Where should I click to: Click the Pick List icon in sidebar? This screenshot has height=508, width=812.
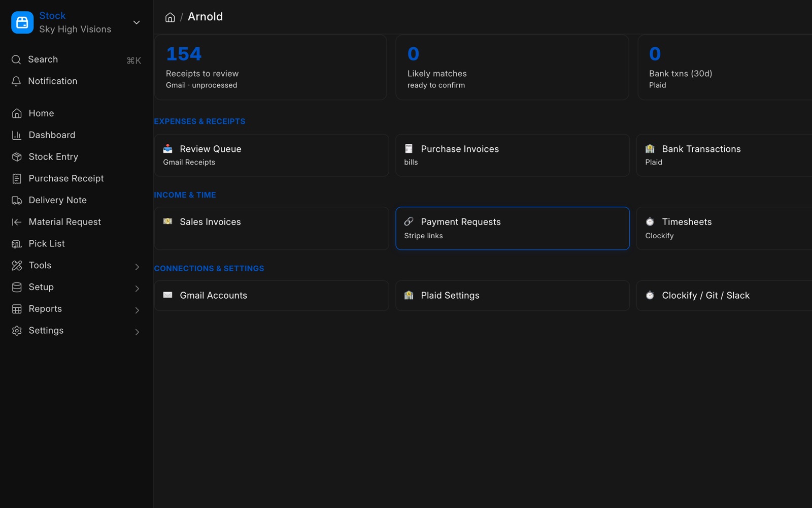pos(17,244)
